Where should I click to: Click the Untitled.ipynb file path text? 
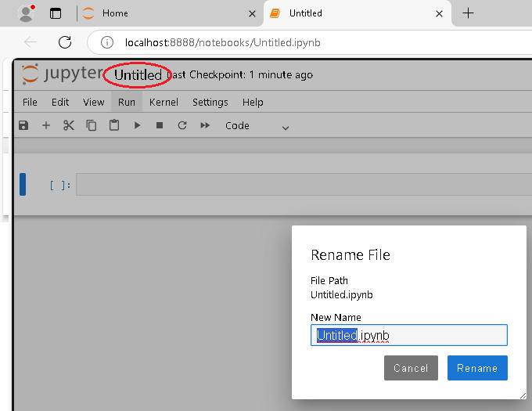coord(342,294)
